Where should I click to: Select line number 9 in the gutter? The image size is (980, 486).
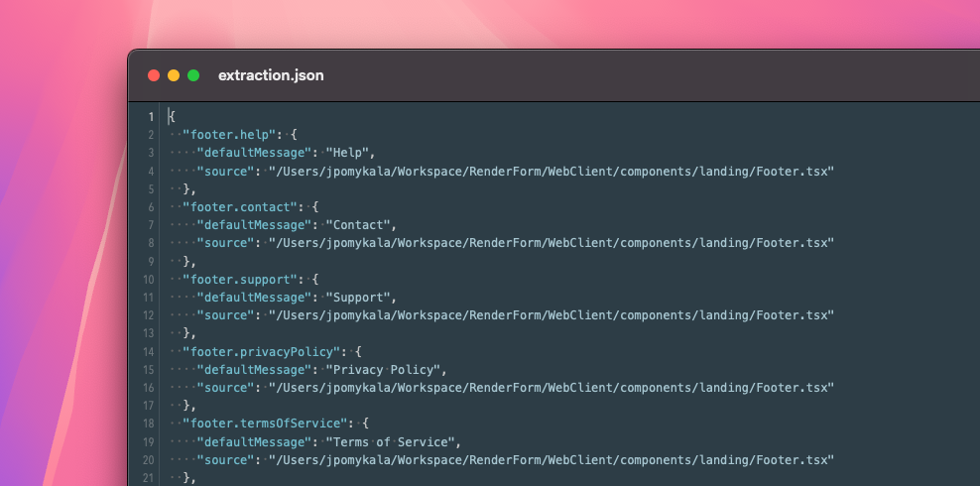pos(151,261)
